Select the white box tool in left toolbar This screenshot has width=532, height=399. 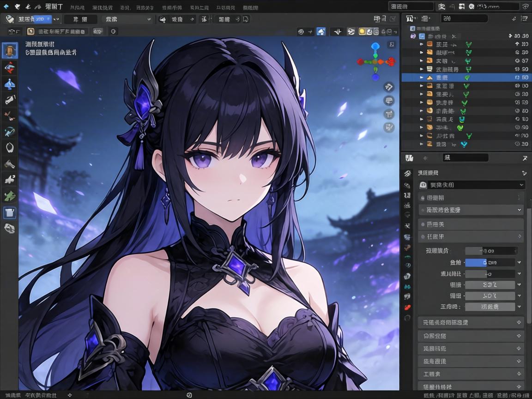pos(10,212)
